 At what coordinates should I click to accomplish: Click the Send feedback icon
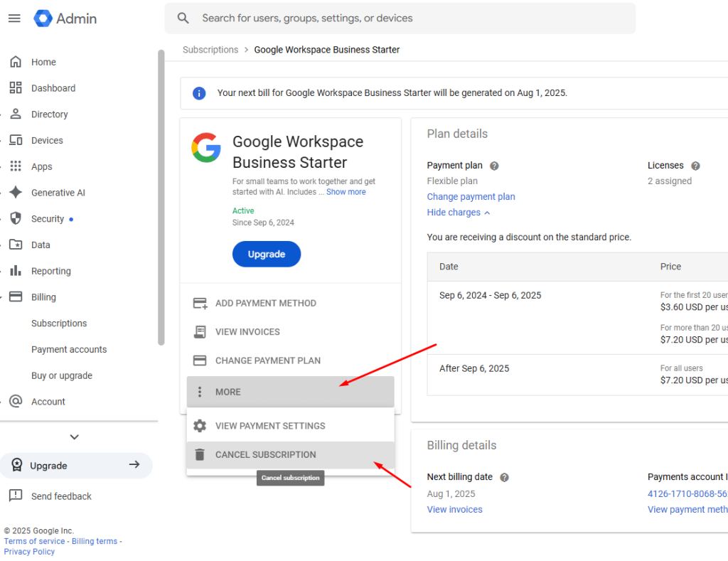click(16, 496)
